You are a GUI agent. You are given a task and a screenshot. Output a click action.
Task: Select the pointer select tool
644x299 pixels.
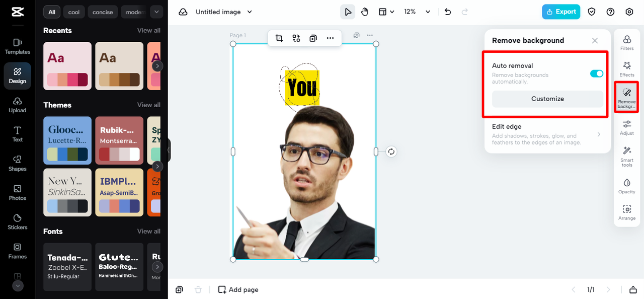point(348,12)
